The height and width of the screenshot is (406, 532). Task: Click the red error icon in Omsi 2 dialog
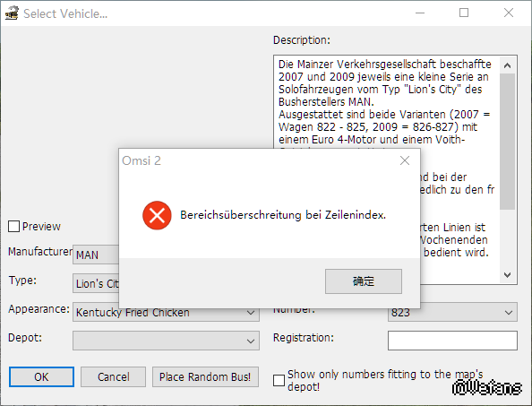[157, 215]
